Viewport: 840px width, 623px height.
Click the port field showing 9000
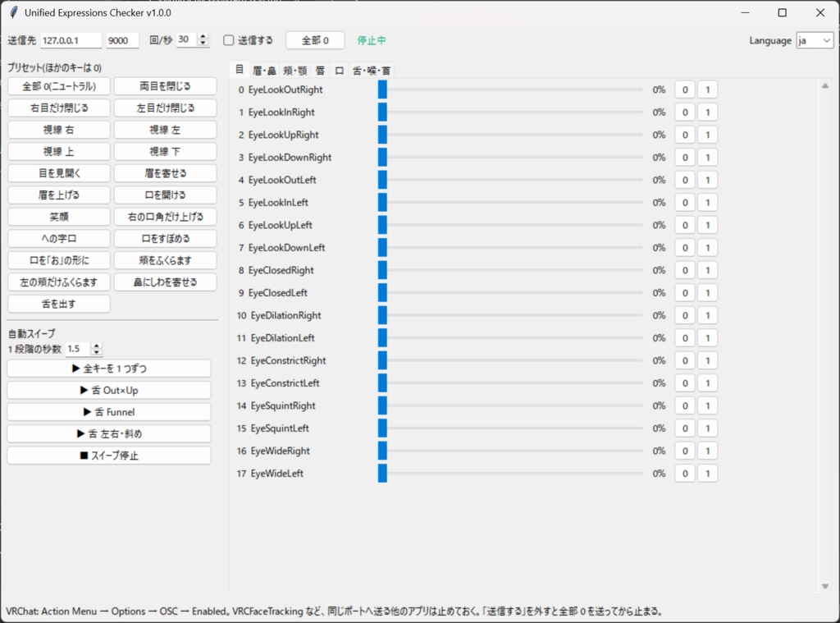pos(122,40)
